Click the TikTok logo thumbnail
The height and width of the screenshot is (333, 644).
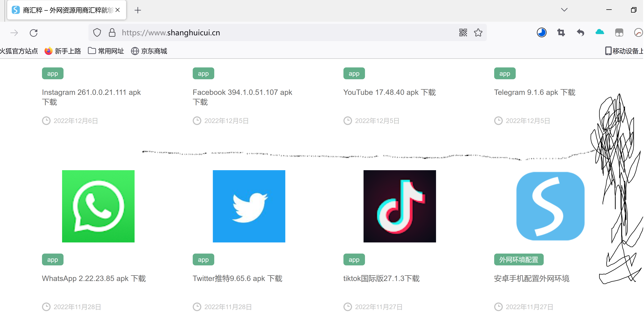400,206
